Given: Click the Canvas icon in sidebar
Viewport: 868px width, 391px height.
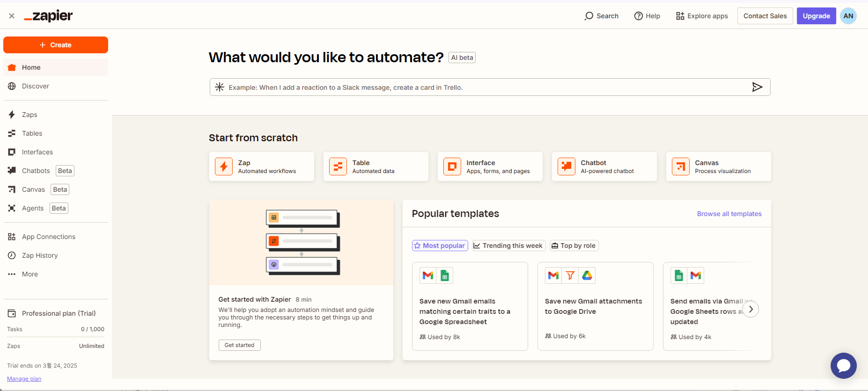Looking at the screenshot, I should point(12,189).
